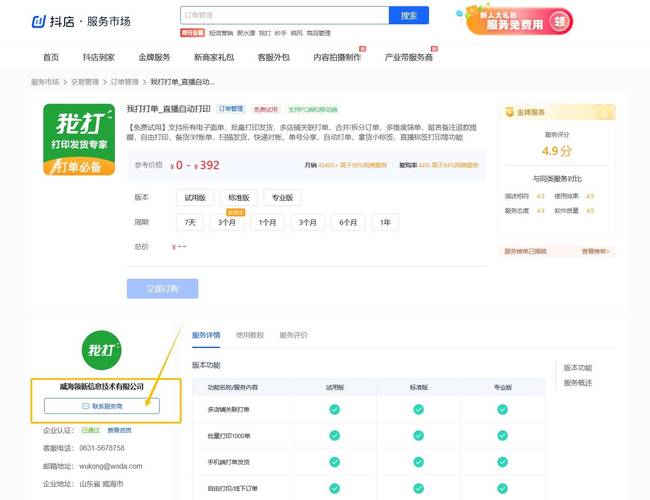Click the 我打 app logo image

pos(79,139)
